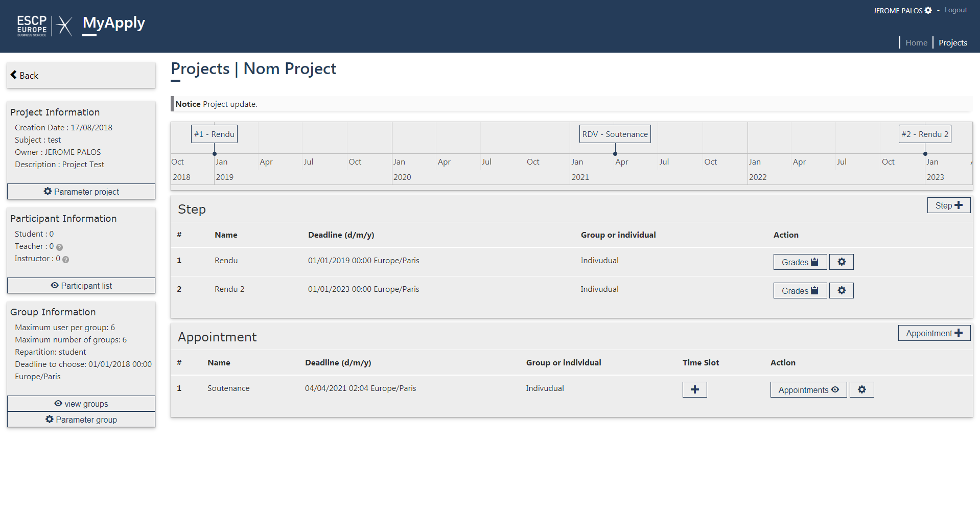Screen dimensions: 980x532
Task: Go to Home in navigation
Action: tap(916, 42)
